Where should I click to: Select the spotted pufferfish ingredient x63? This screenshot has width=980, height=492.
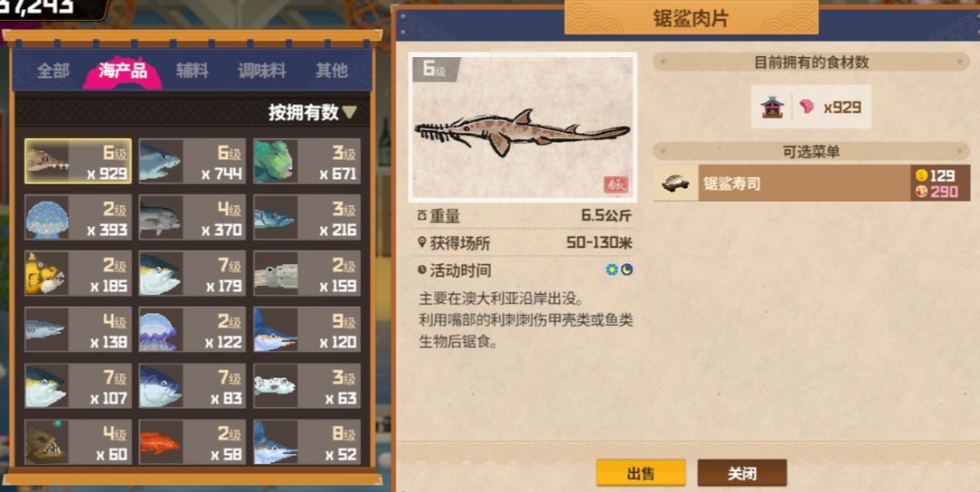click(307, 386)
